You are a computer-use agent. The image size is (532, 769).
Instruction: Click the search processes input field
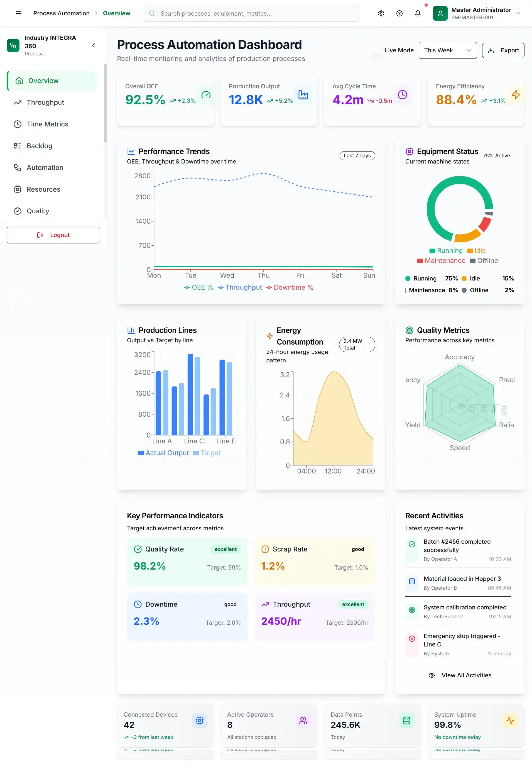[x=251, y=13]
